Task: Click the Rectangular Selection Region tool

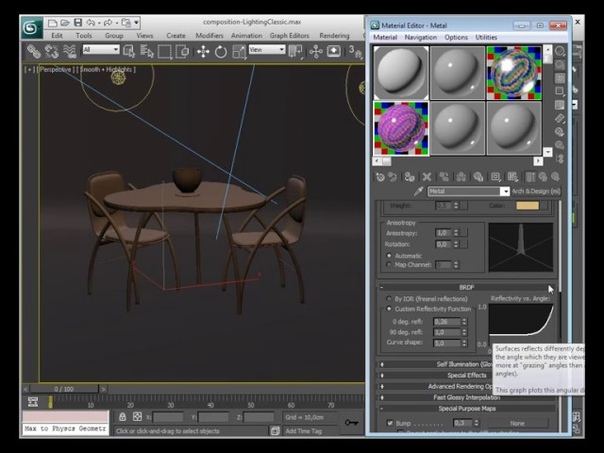Action: [x=165, y=52]
